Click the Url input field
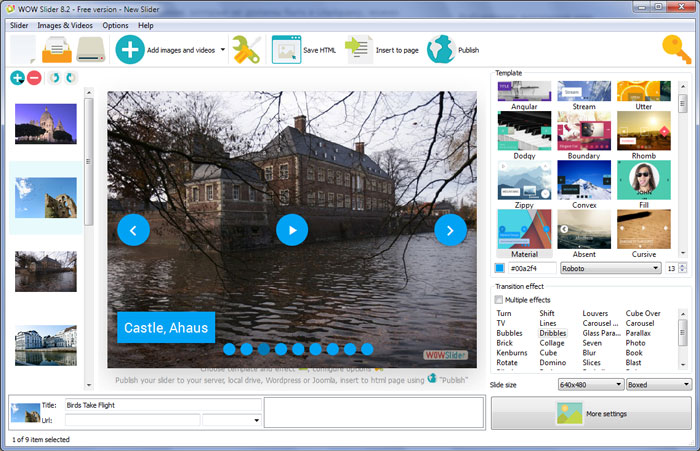Image resolution: width=700 pixels, height=451 pixels. point(133,420)
